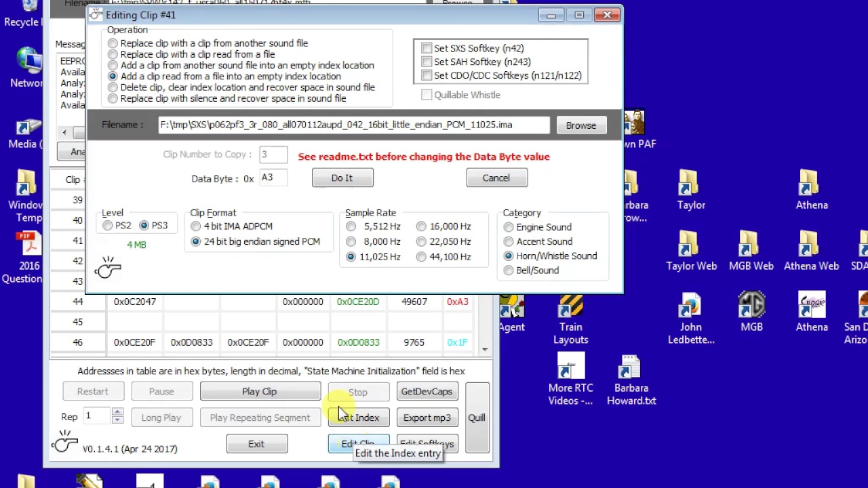Open the Windows Temp folder icon
The image size is (868, 488).
[25, 197]
